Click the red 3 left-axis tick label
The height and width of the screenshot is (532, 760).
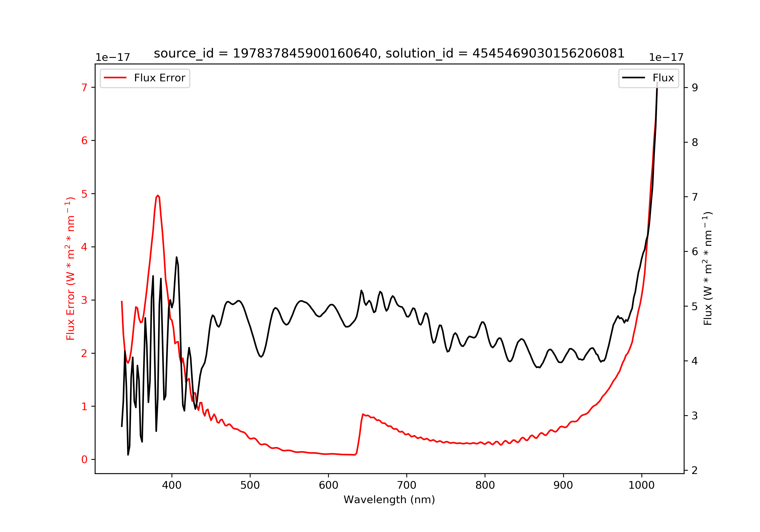84,300
